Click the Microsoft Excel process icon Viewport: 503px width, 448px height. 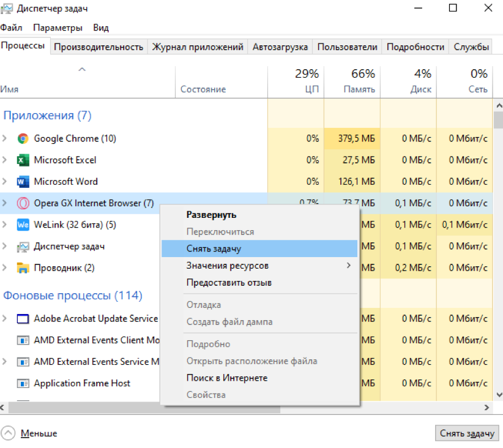coord(23,160)
